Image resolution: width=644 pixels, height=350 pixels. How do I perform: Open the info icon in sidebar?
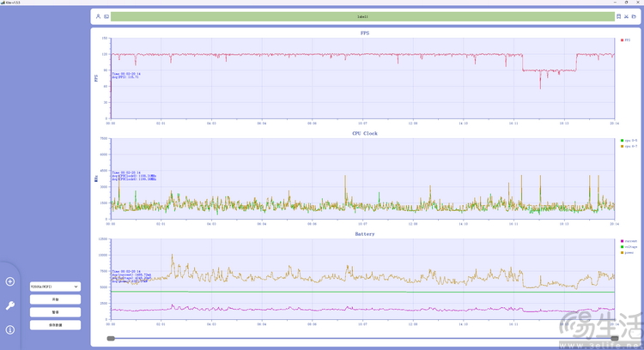(x=9, y=329)
